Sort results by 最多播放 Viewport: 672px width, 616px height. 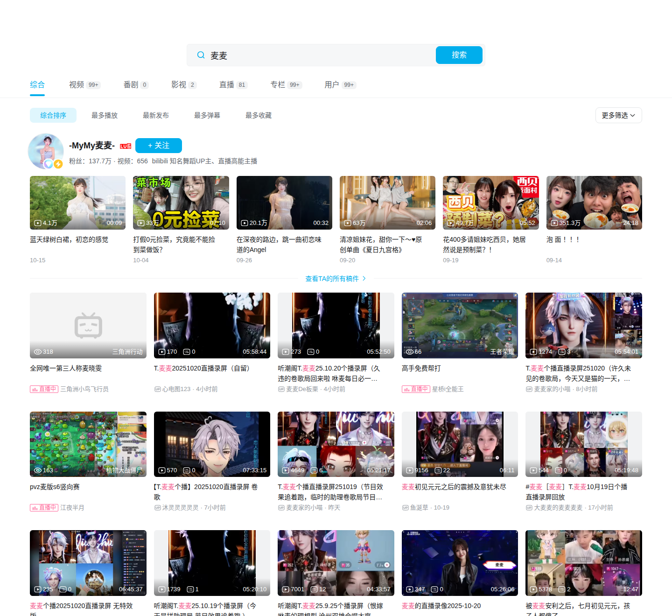pyautogui.click(x=105, y=115)
